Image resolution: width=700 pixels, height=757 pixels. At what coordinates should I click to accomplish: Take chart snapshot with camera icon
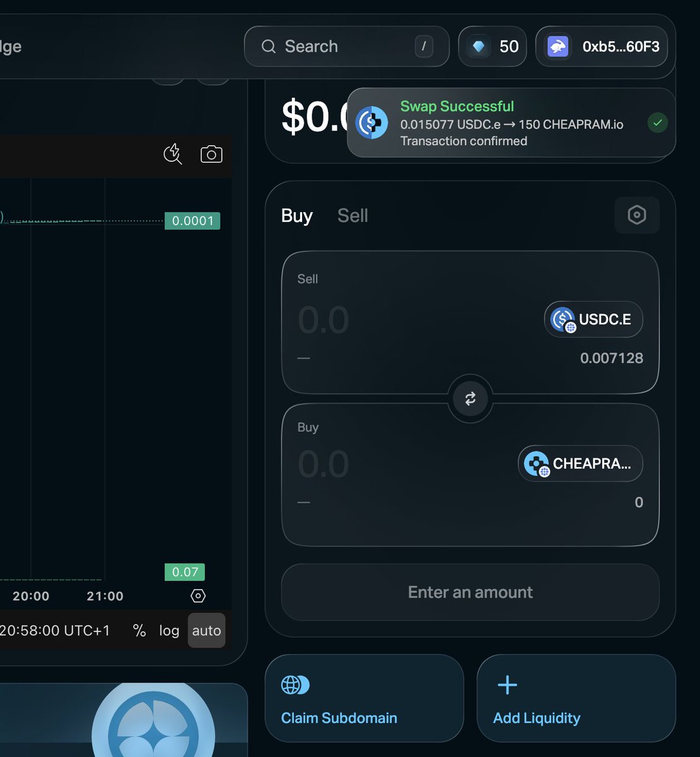coord(211,155)
